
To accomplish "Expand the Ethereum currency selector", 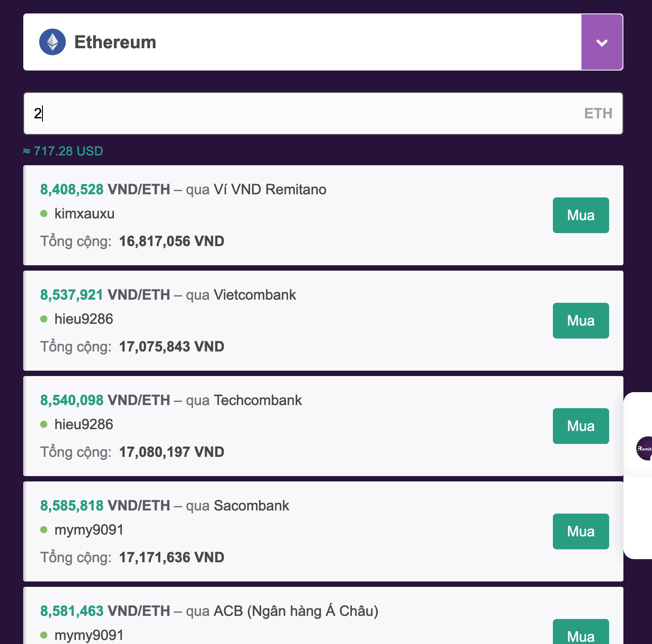I will tap(323, 42).
